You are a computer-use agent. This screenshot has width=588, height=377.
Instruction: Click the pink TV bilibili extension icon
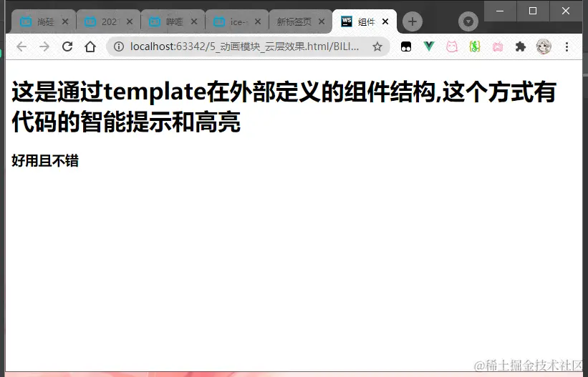498,46
